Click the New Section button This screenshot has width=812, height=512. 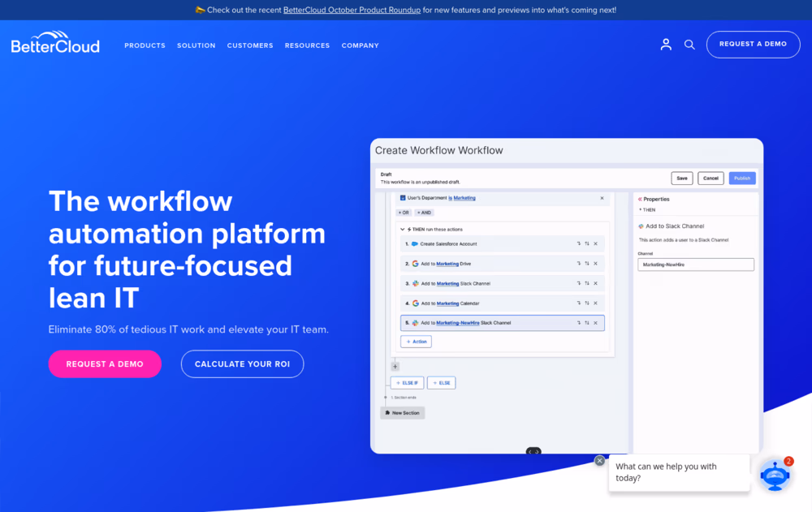pyautogui.click(x=403, y=413)
